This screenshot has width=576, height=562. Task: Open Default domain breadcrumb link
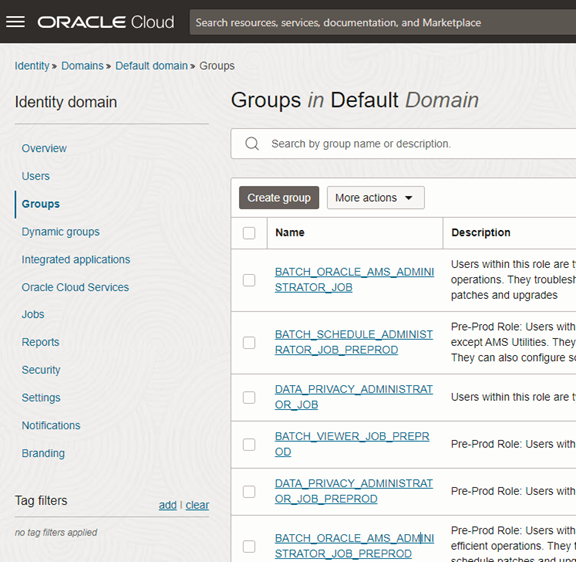click(x=151, y=66)
